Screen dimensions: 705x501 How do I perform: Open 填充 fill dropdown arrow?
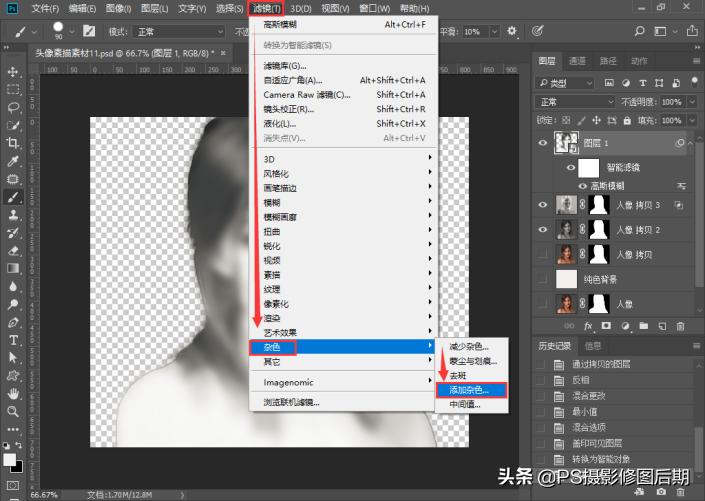click(692, 121)
